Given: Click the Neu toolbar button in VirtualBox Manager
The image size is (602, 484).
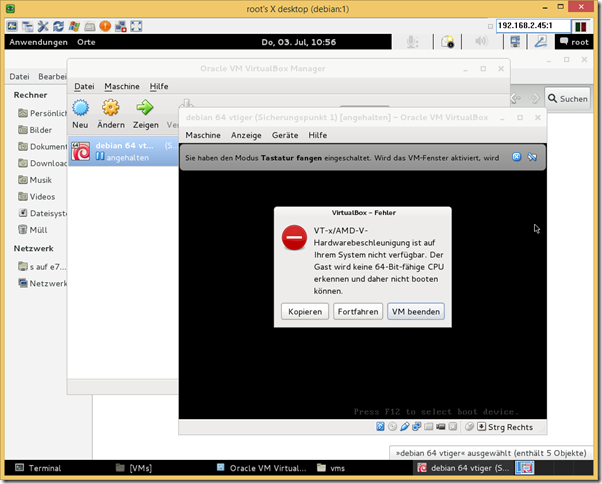Looking at the screenshot, I should tap(80, 114).
